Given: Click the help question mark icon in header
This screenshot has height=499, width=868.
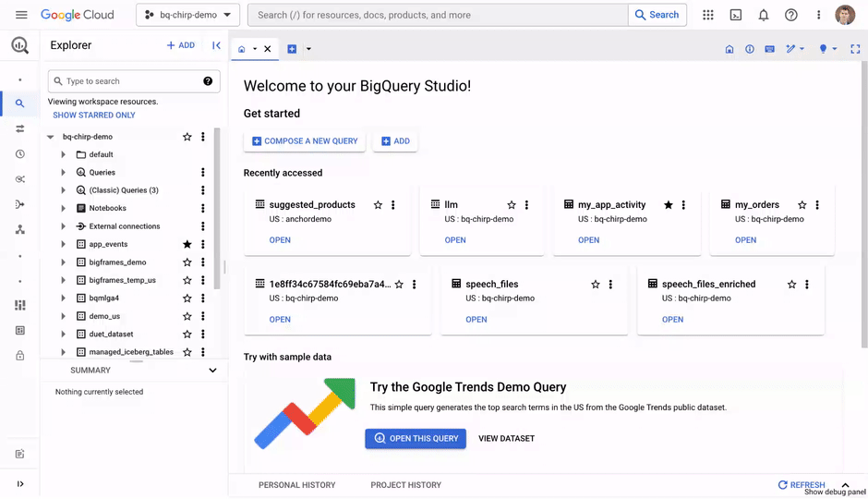Looking at the screenshot, I should [x=791, y=15].
